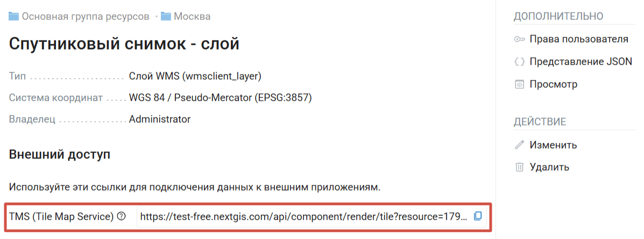Open the TMS help question mark icon
The image size is (644, 239).
(121, 216)
